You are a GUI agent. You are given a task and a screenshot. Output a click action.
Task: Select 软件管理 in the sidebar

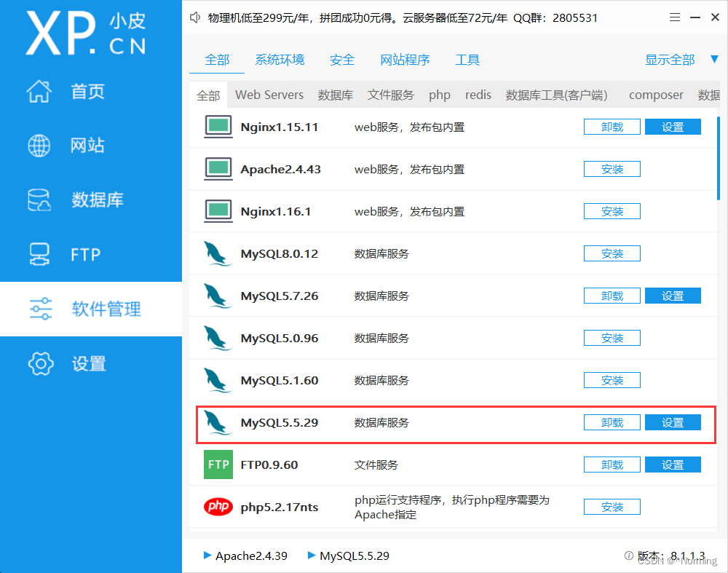pos(106,309)
